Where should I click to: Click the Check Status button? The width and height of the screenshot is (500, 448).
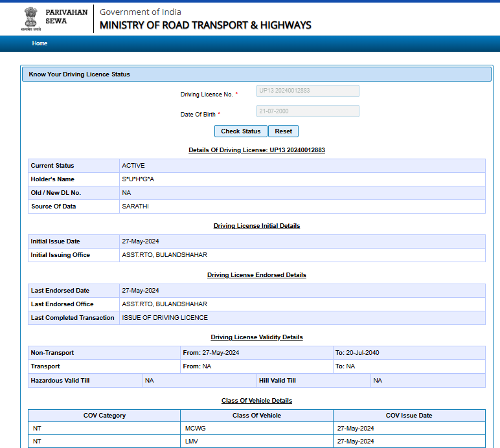240,131
